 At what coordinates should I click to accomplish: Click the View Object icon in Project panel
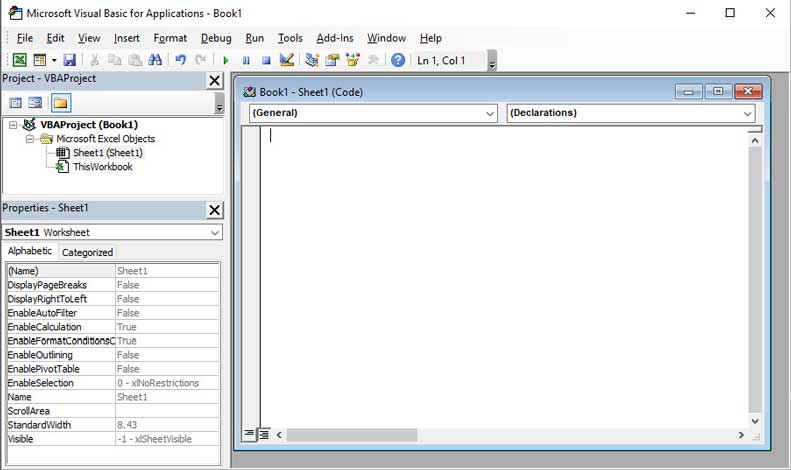tap(35, 103)
